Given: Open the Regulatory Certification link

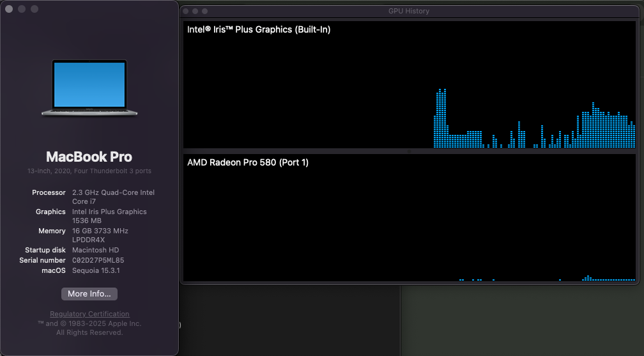Looking at the screenshot, I should point(89,314).
